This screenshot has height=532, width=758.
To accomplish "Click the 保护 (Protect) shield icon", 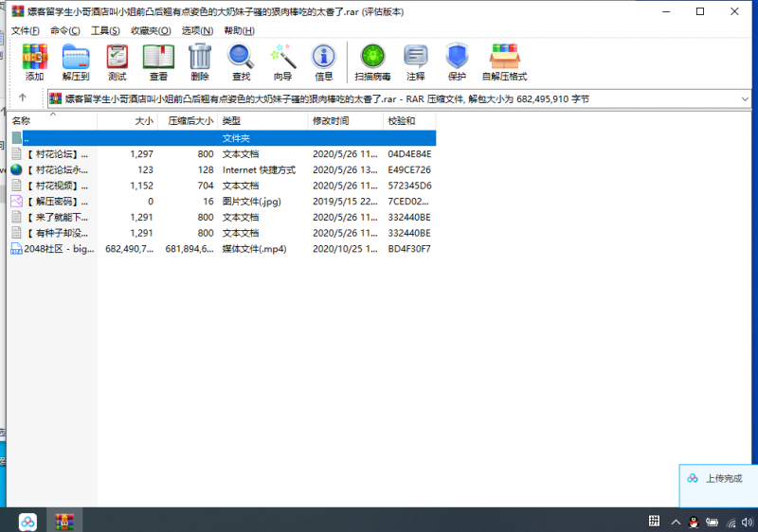I will pos(457,62).
